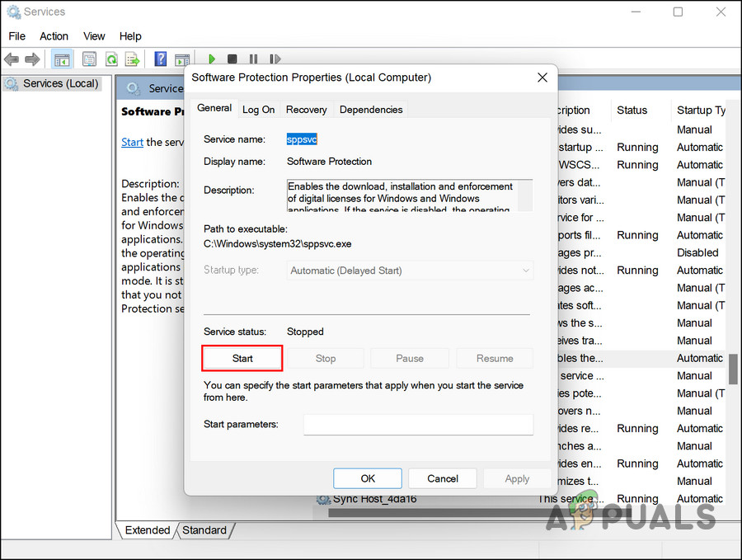Click the Restart Service toolbar icon
This screenshot has width=742, height=560.
pyautogui.click(x=275, y=59)
